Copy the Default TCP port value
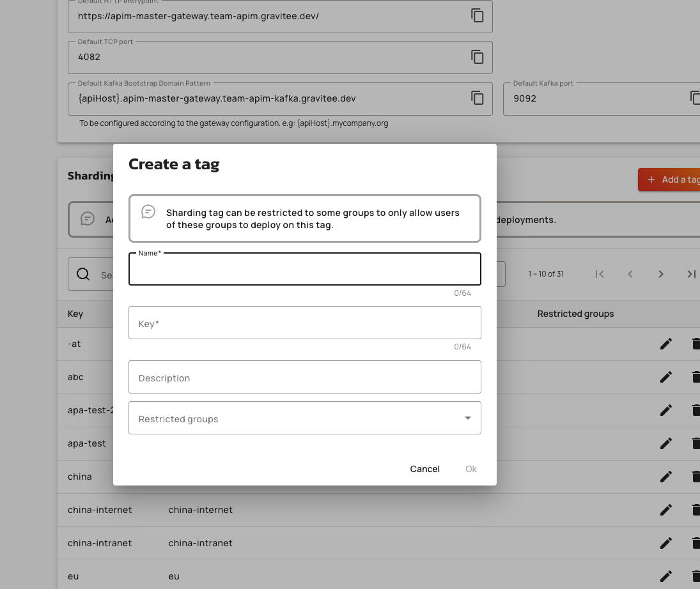 (477, 57)
